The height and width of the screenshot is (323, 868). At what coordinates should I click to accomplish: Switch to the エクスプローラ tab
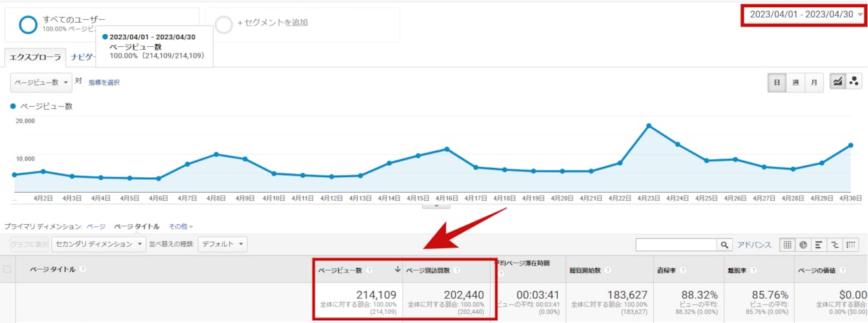35,58
